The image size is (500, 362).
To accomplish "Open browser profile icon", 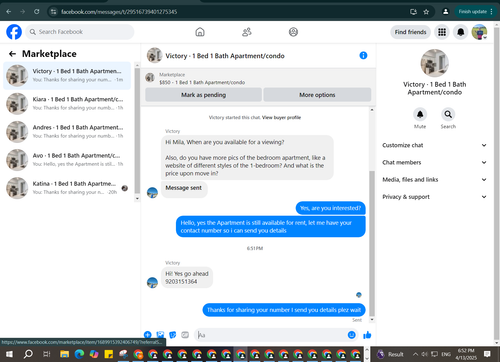I will coord(445,12).
